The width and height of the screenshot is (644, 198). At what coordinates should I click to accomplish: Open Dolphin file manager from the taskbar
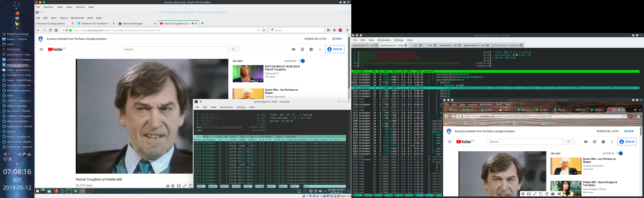[49, 191]
